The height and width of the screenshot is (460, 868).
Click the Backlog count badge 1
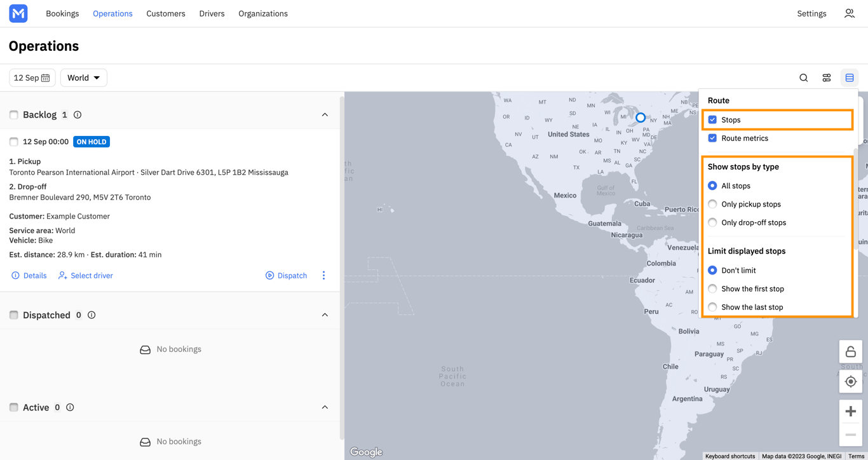tap(64, 115)
